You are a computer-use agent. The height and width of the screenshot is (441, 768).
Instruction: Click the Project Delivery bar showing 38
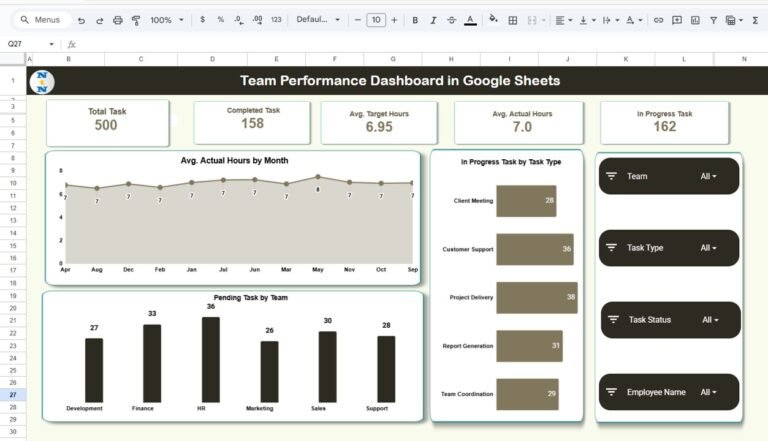click(537, 297)
